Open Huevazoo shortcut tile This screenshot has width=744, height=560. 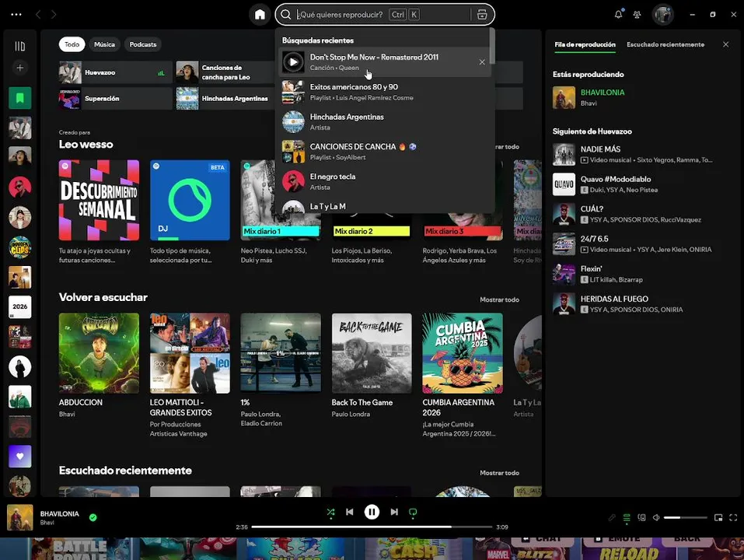coord(115,72)
